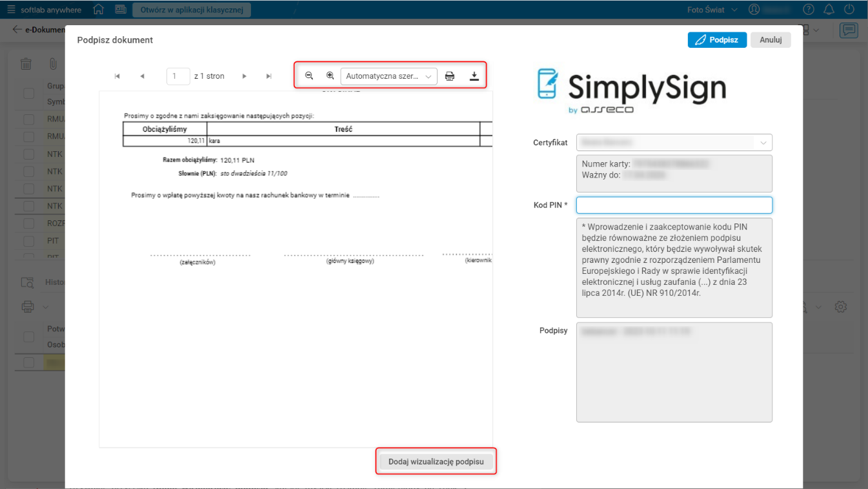Click the trash bin icon in background toolbar
Screen dimensions: 868x489
click(x=26, y=64)
